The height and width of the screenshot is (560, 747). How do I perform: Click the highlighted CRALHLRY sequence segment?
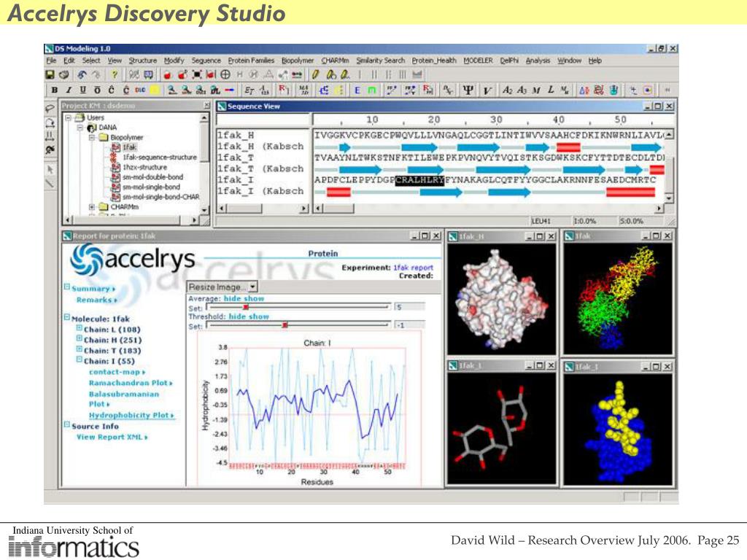(419, 180)
